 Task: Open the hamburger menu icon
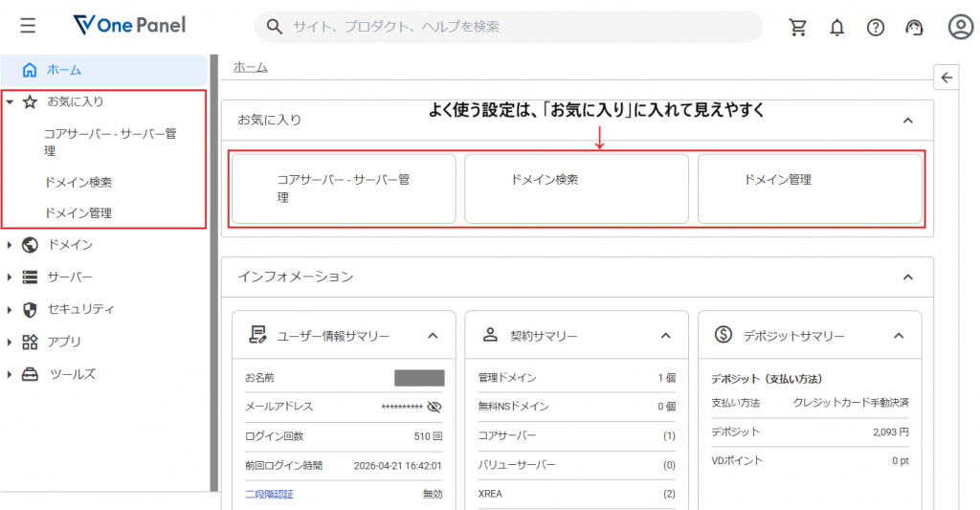pyautogui.click(x=28, y=26)
